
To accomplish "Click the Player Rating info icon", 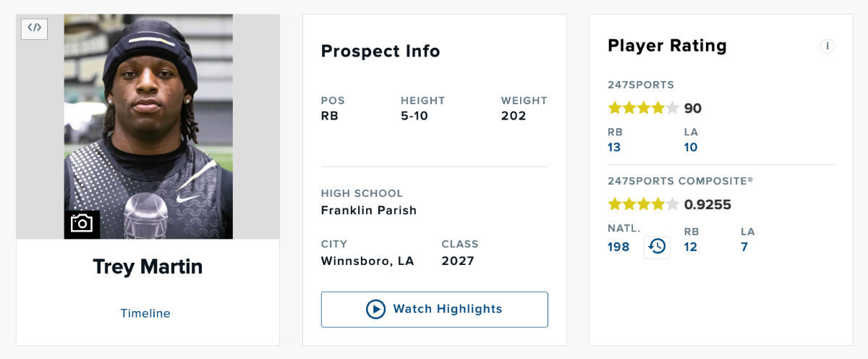I will pyautogui.click(x=827, y=46).
